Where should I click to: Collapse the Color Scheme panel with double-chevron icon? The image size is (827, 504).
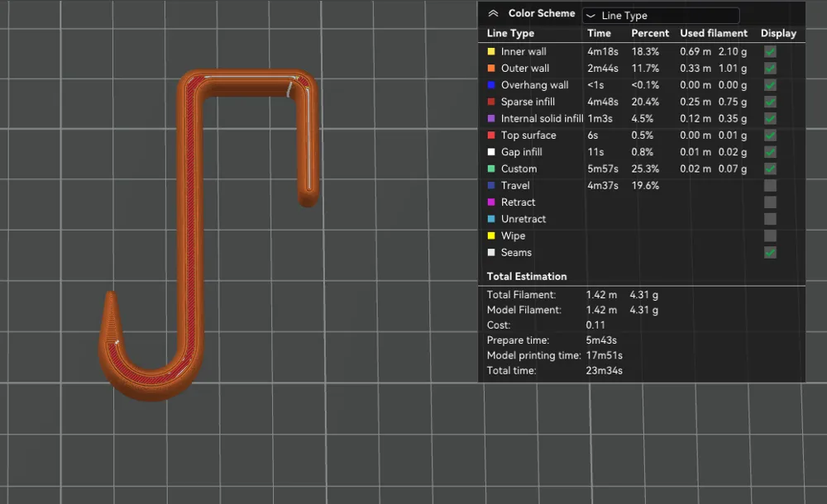pos(493,14)
